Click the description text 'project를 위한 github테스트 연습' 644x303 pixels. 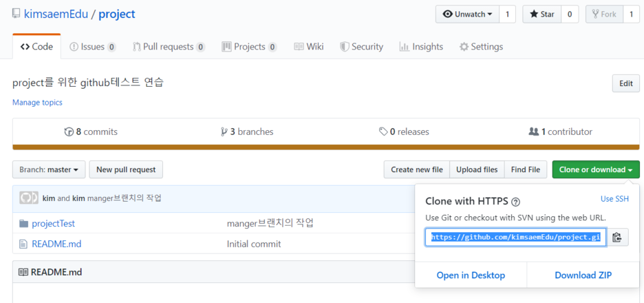pyautogui.click(x=88, y=83)
